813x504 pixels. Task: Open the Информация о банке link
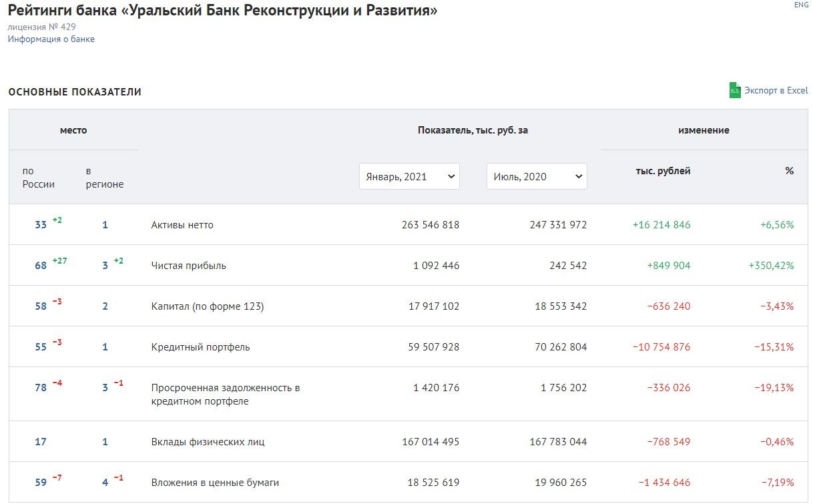pyautogui.click(x=51, y=39)
